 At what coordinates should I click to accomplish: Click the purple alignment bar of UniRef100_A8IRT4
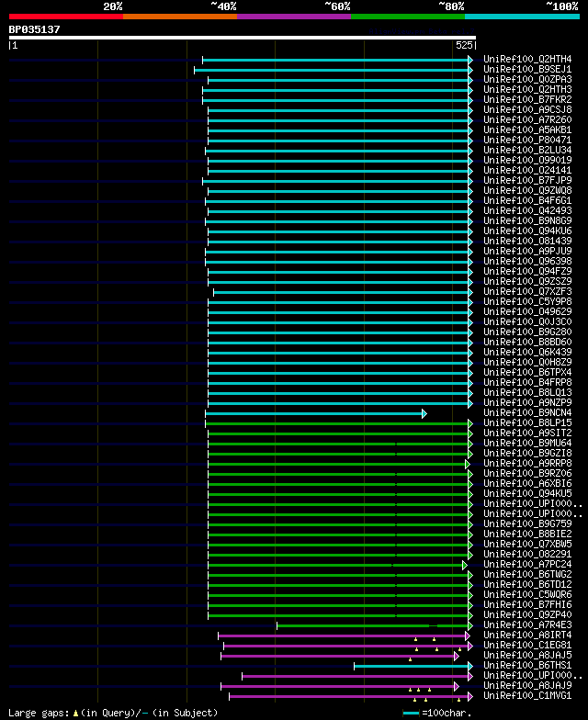coord(342,636)
